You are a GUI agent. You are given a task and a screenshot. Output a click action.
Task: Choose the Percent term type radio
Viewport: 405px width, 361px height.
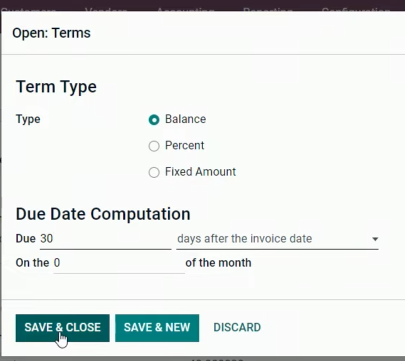click(x=154, y=146)
